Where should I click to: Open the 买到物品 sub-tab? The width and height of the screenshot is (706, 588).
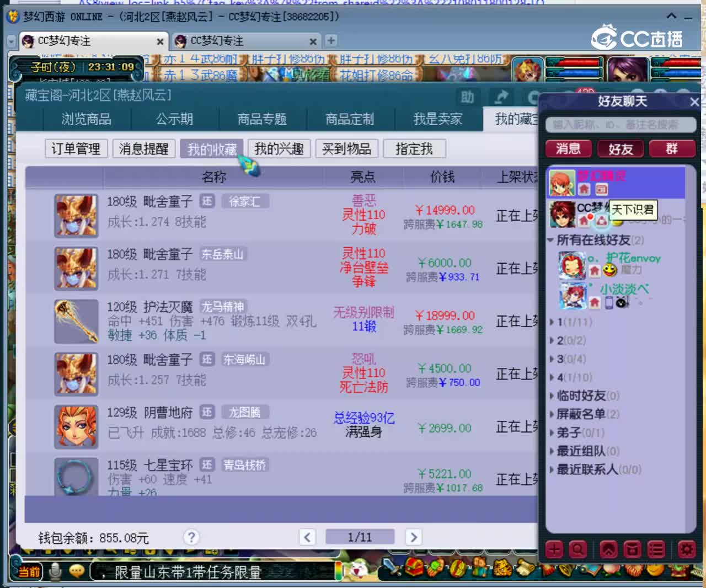(347, 149)
